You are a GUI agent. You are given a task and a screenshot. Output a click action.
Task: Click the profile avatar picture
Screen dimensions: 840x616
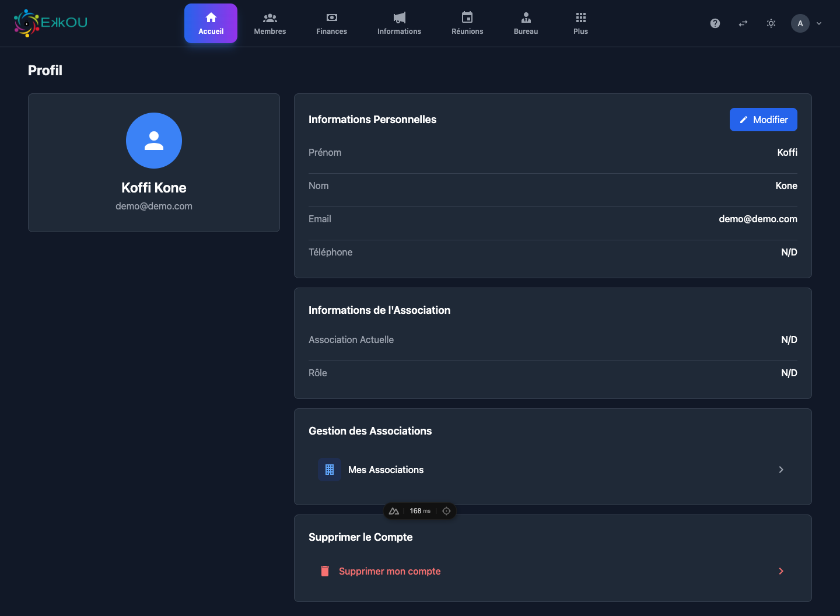coord(154,141)
